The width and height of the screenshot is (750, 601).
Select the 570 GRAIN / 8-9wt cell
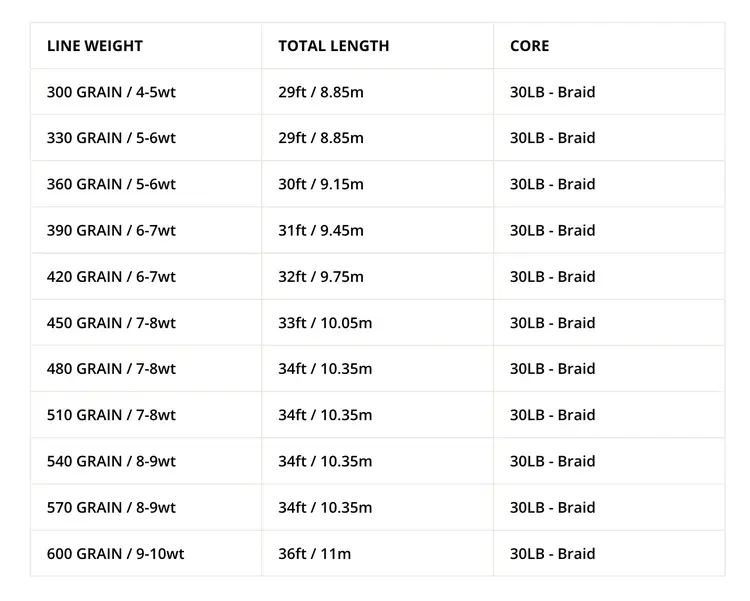click(x=111, y=507)
